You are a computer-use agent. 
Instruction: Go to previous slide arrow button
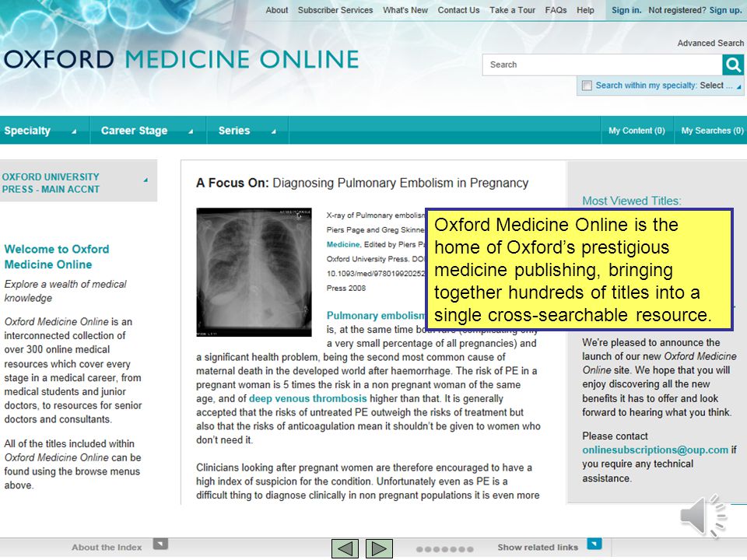tap(345, 548)
